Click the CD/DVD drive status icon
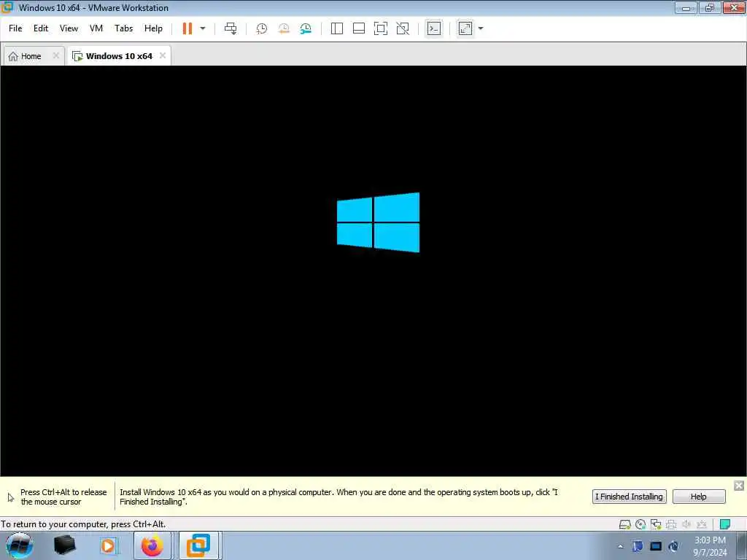This screenshot has height=560, width=747. pos(640,525)
